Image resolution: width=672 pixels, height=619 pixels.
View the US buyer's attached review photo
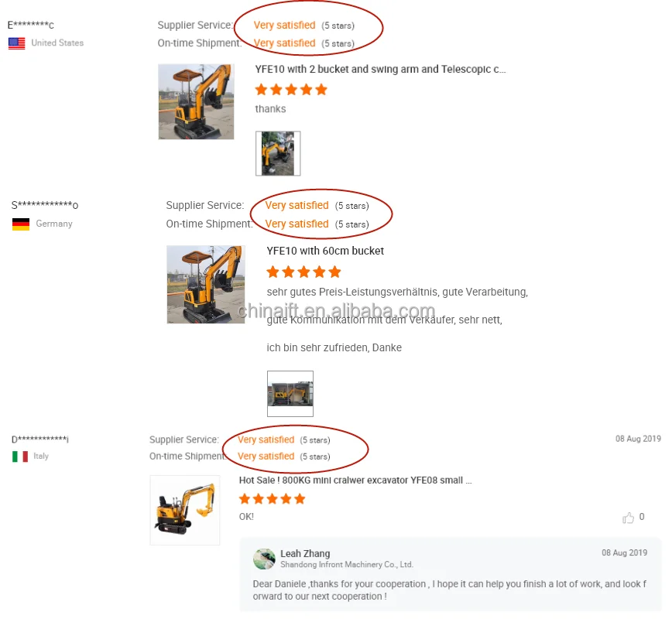[278, 153]
